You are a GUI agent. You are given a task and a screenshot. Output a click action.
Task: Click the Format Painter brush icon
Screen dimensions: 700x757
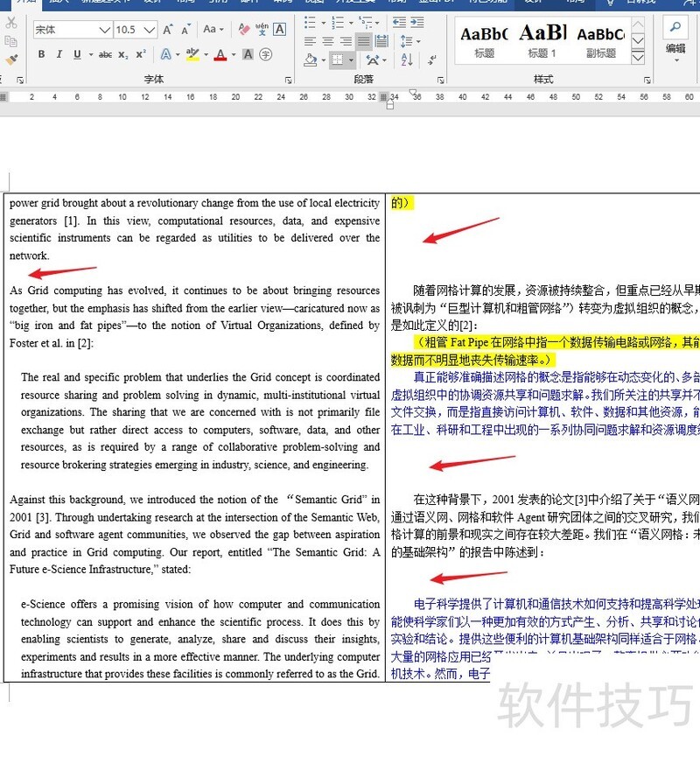(11, 60)
